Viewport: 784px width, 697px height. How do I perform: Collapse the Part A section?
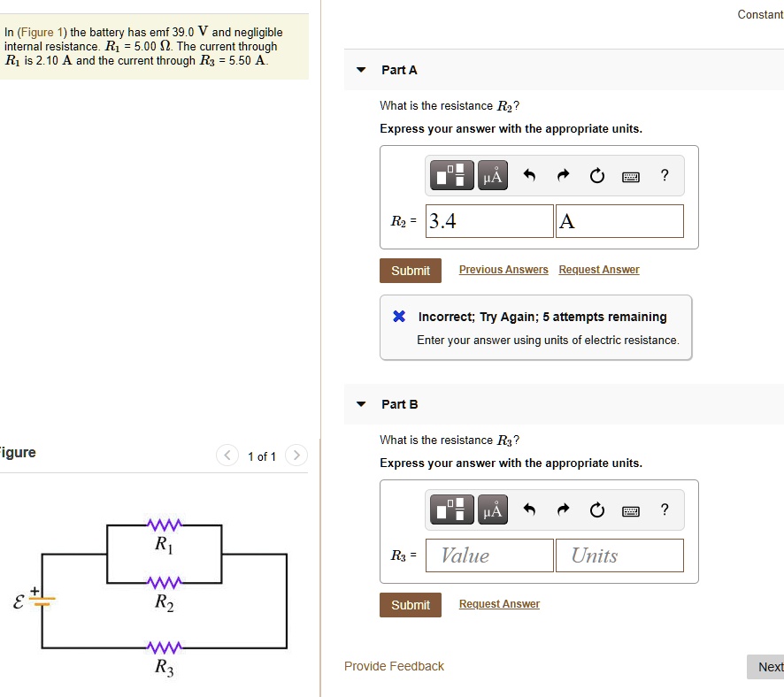click(361, 69)
